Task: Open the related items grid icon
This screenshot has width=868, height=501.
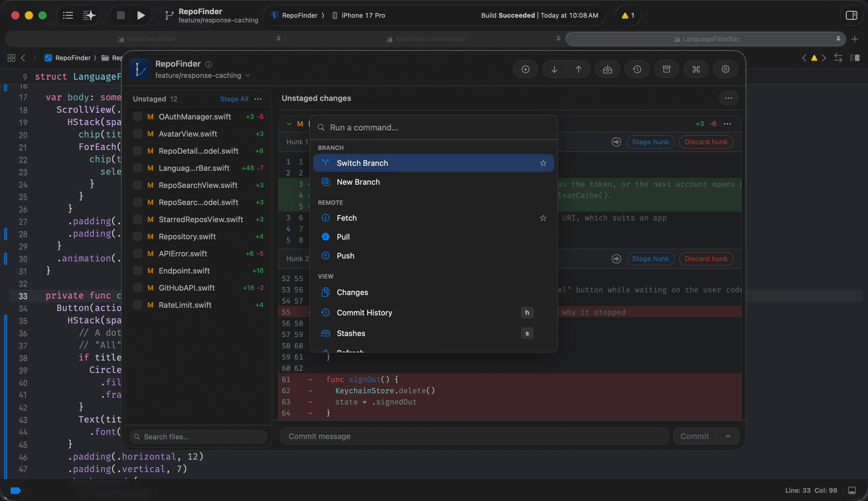Action: click(11, 58)
